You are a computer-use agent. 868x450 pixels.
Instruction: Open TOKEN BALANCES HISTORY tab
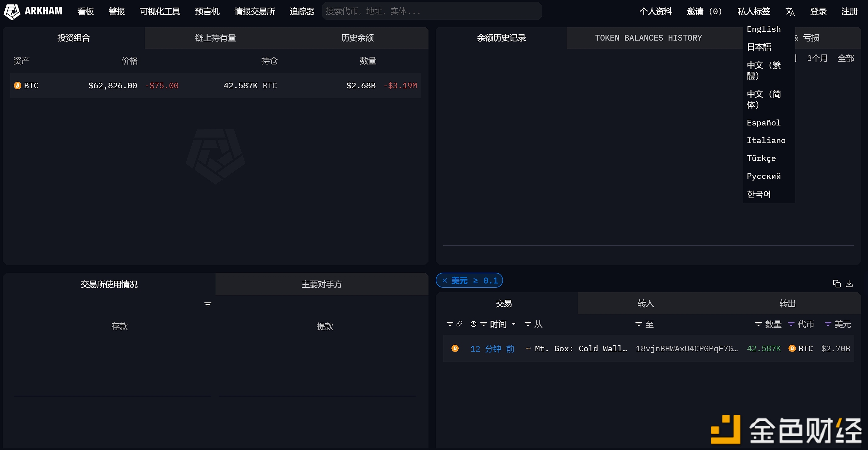tap(649, 38)
